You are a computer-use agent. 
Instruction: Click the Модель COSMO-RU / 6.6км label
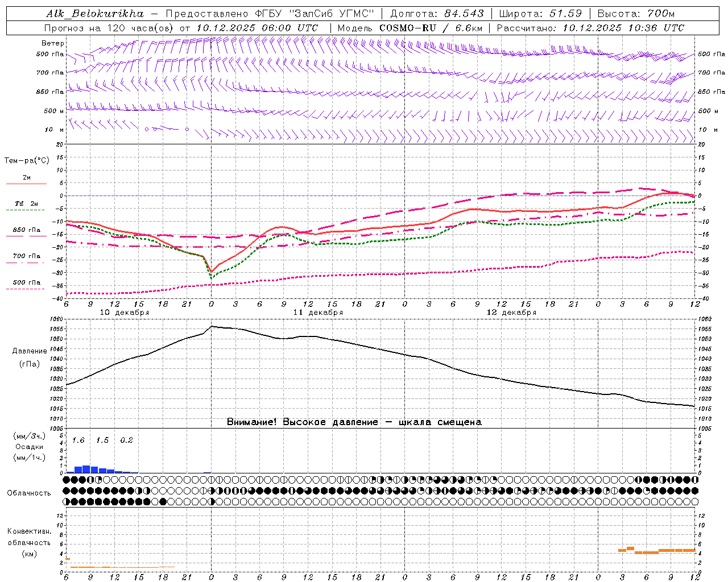pos(409,28)
